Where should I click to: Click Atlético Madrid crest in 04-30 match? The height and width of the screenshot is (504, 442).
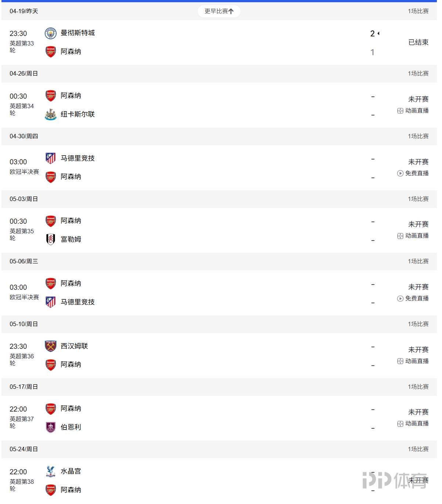pos(51,158)
